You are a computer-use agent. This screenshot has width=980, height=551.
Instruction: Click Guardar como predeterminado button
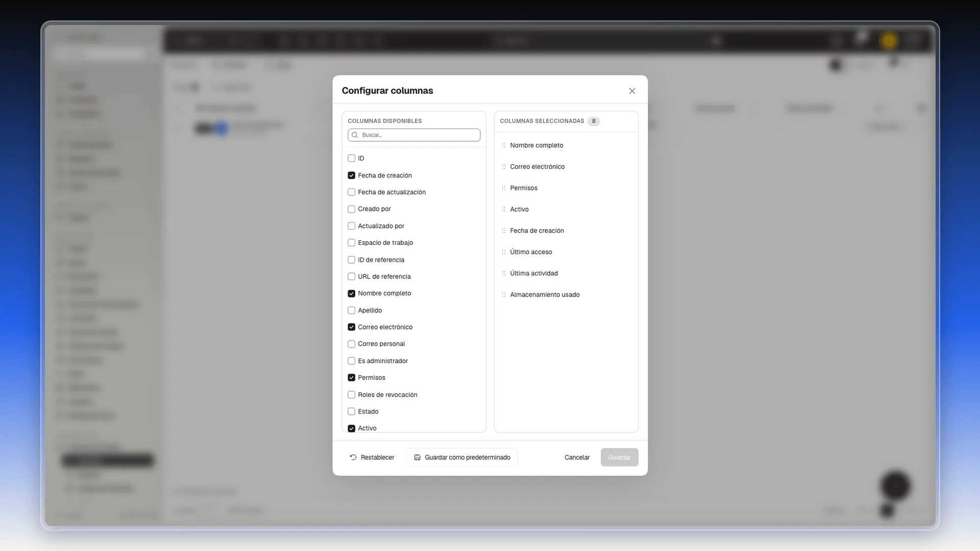pos(462,458)
